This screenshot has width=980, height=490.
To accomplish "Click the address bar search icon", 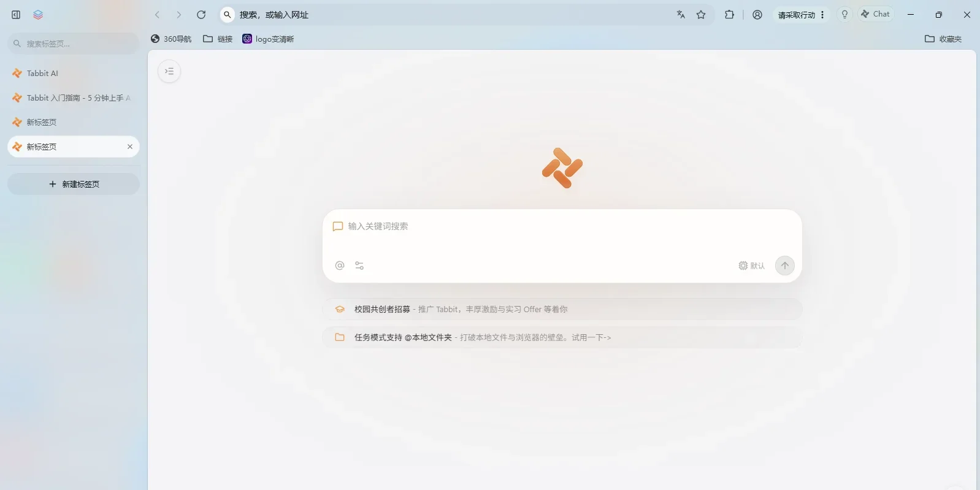I will tap(228, 15).
